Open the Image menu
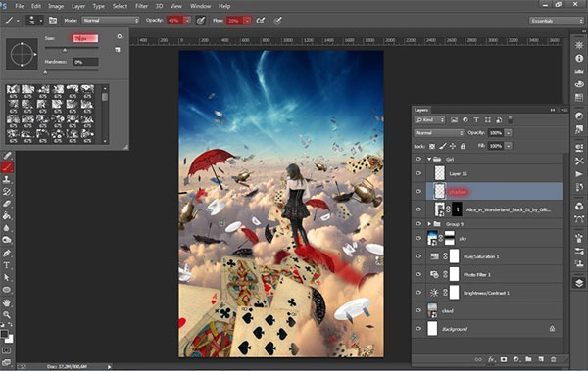 coord(56,6)
